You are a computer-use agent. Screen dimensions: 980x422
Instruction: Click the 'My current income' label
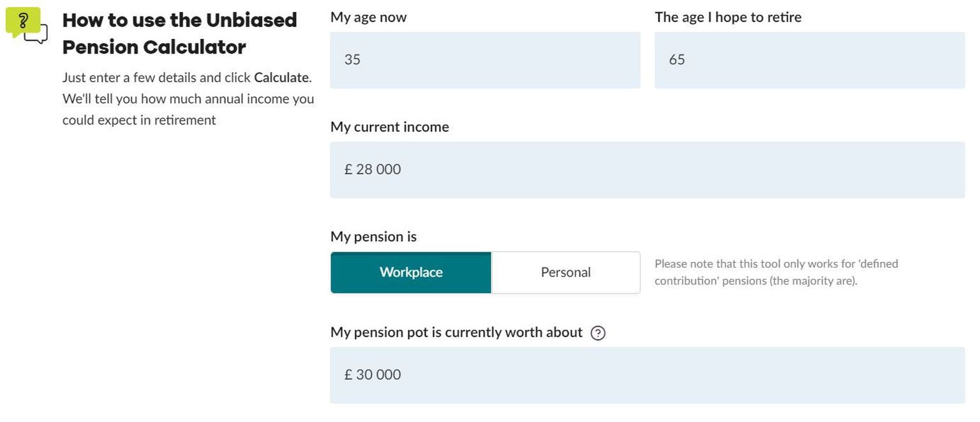389,127
